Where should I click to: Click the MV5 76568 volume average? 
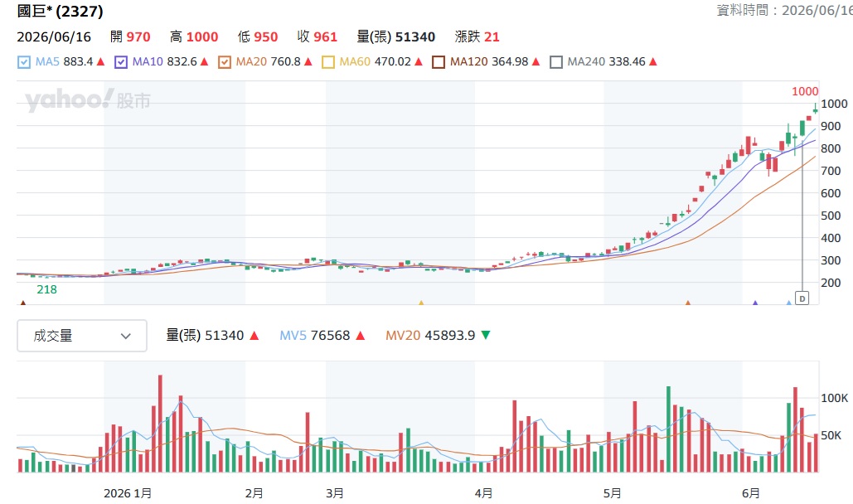click(x=314, y=336)
